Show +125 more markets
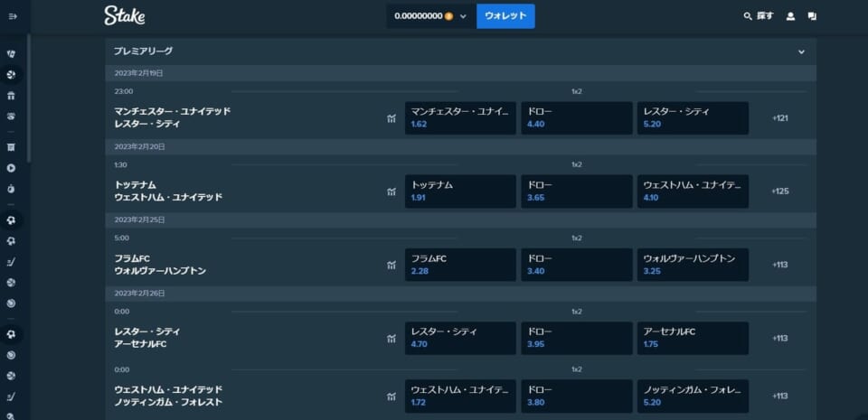Image resolution: width=868 pixels, height=420 pixels. coord(780,191)
